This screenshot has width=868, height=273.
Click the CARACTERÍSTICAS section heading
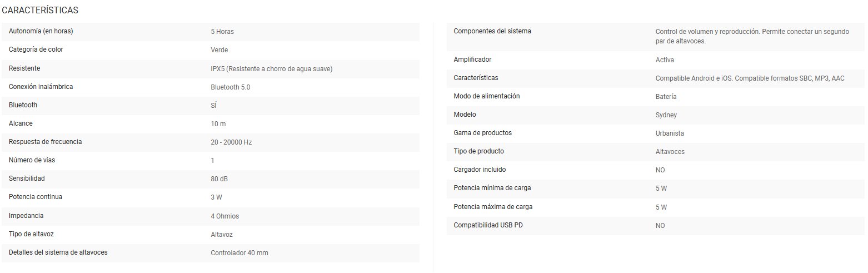40,11
